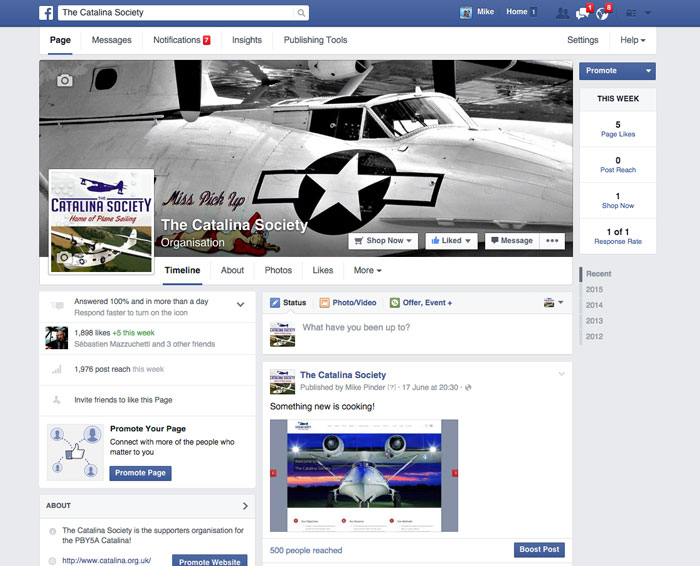Click the page avatar on the post header
Viewport: 700px width, 566px height.
(x=282, y=382)
